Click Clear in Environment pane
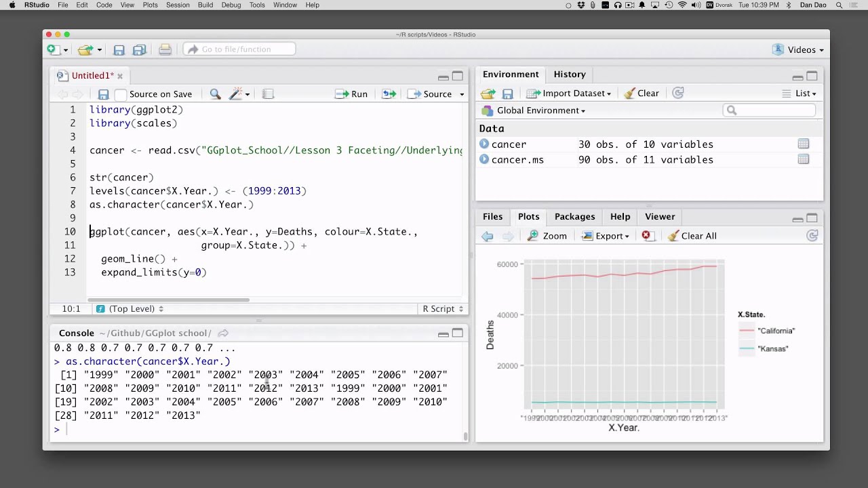 642,94
